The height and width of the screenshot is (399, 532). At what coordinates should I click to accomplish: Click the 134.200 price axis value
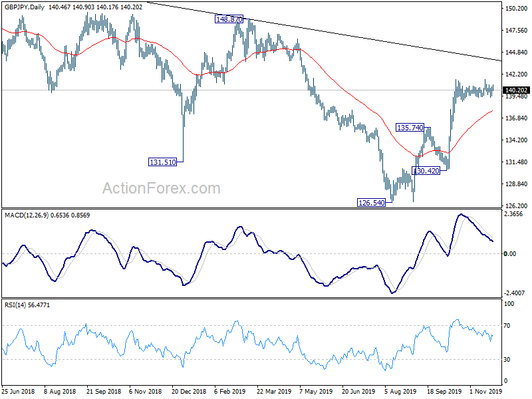[517, 140]
